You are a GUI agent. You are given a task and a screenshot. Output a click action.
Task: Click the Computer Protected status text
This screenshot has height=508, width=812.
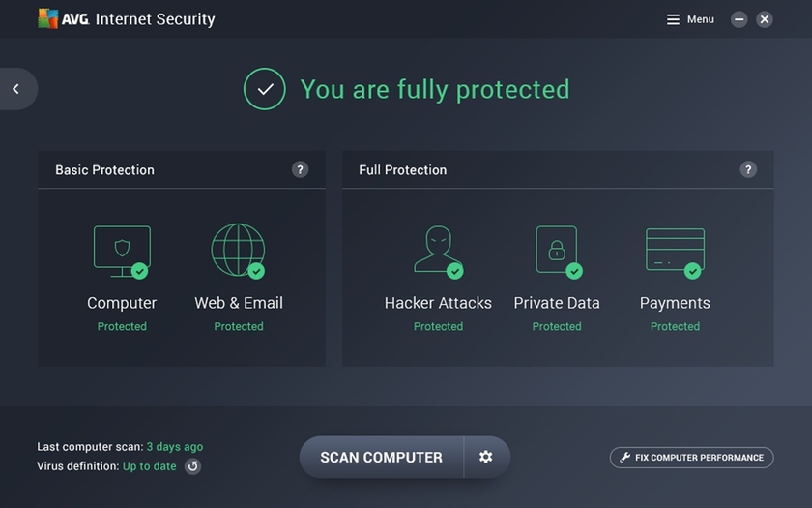pos(122,326)
